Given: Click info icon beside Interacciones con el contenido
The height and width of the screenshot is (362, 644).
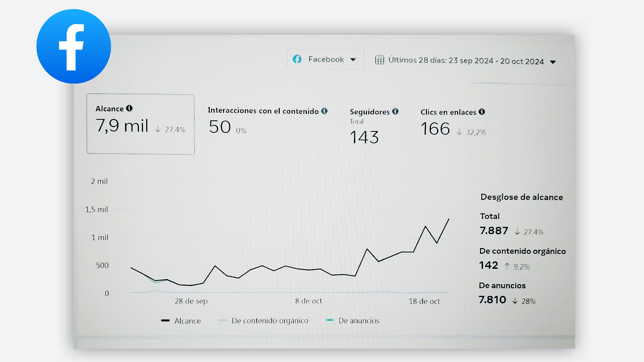Looking at the screenshot, I should tap(324, 111).
